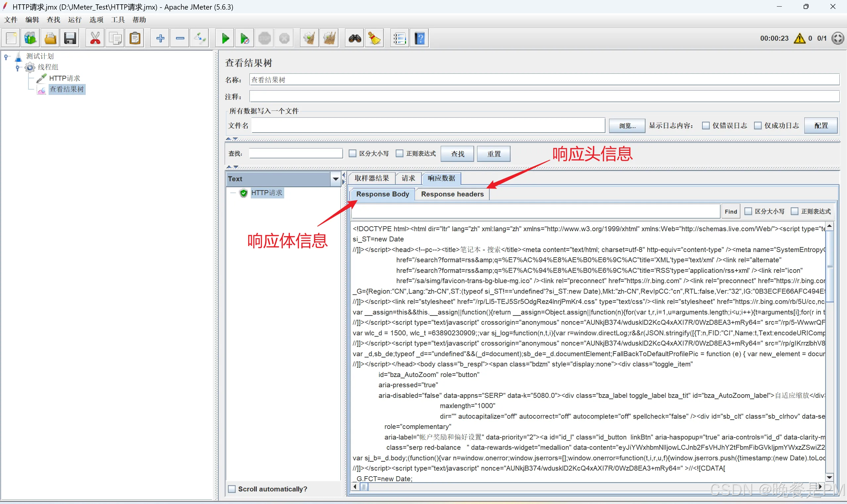This screenshot has width=847, height=504.
Task: Enable the 仅错误日志 checkbox
Action: click(706, 126)
